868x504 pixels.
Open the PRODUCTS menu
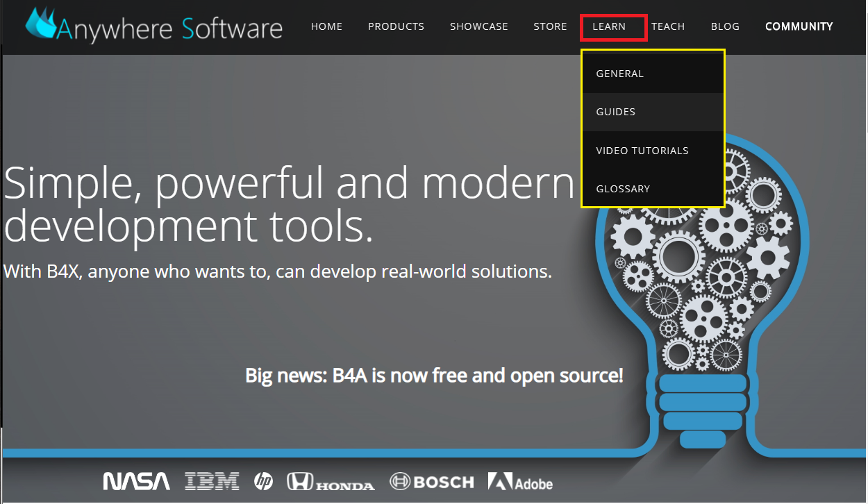pyautogui.click(x=396, y=26)
